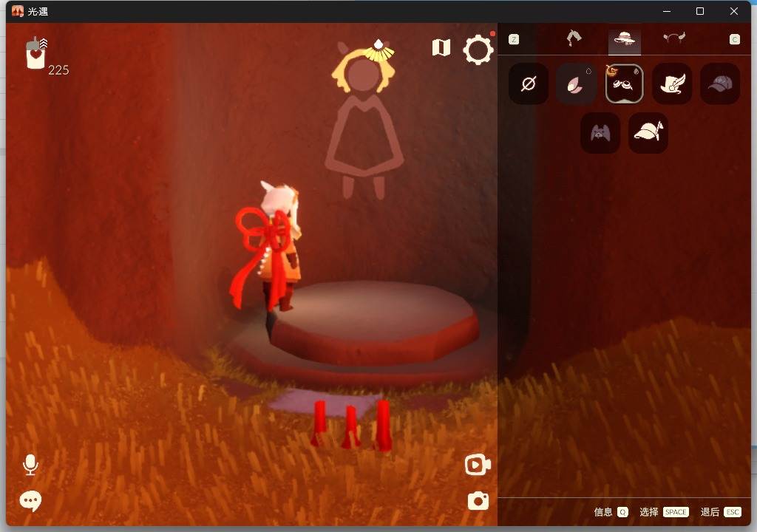Equip the gray animal-ear headpiece
This screenshot has width=757, height=532.
[600, 132]
